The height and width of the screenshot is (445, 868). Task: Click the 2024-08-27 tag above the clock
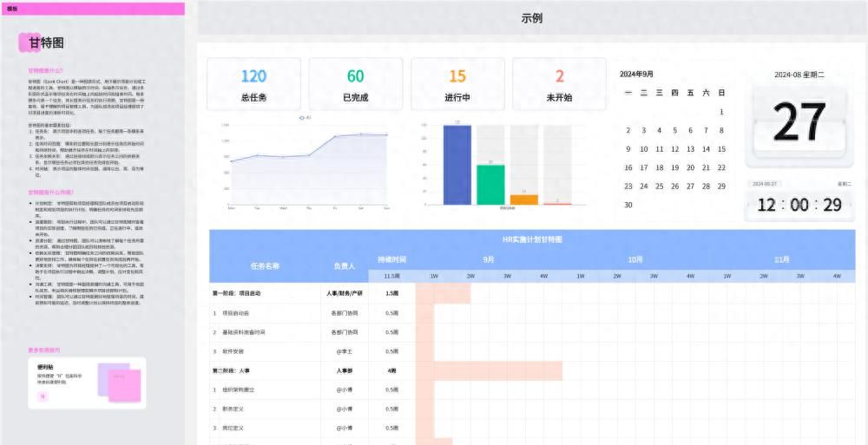(x=765, y=184)
